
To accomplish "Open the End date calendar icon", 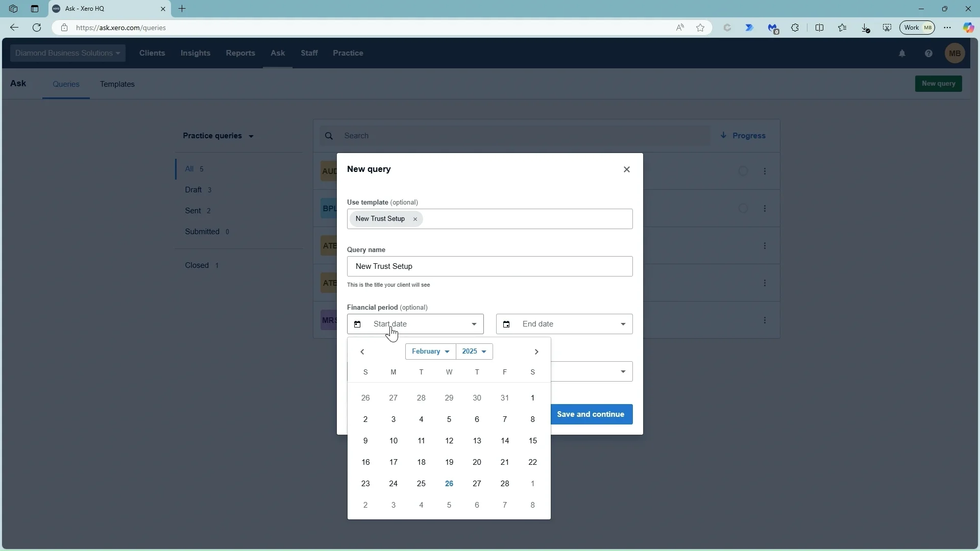I will click(506, 324).
